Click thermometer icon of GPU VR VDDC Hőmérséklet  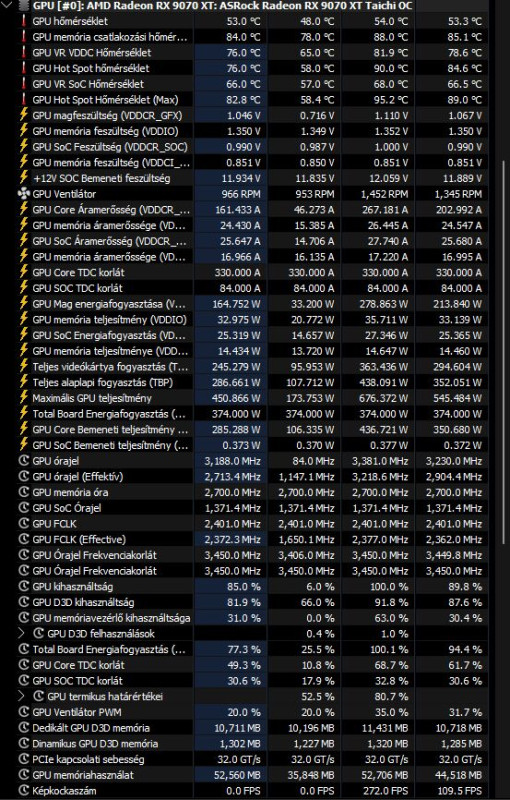23,53
